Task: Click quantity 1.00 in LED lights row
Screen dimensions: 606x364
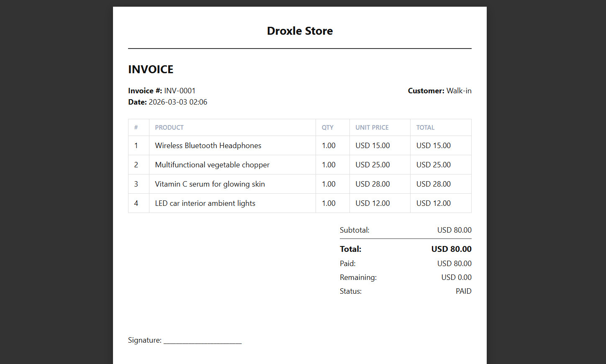Action: [x=329, y=203]
